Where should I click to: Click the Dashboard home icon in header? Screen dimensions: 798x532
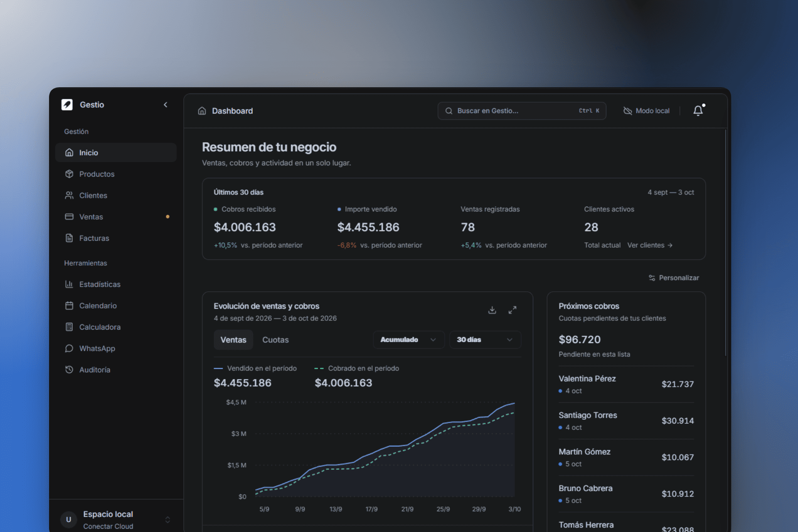point(202,111)
